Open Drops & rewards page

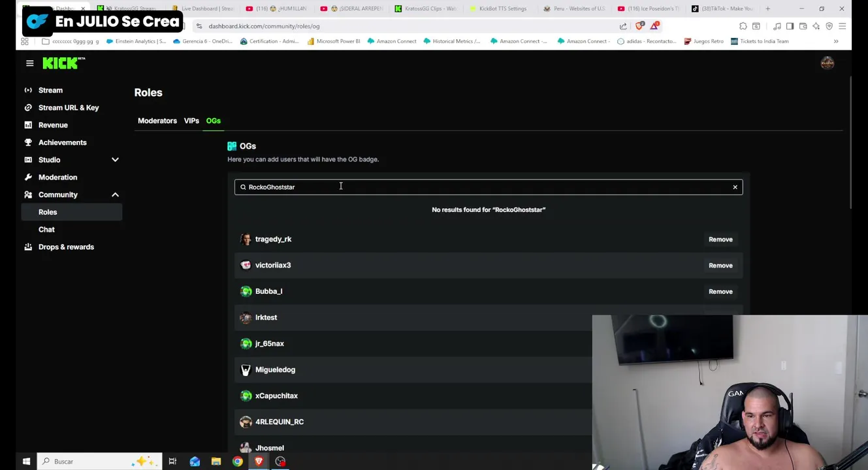66,247
